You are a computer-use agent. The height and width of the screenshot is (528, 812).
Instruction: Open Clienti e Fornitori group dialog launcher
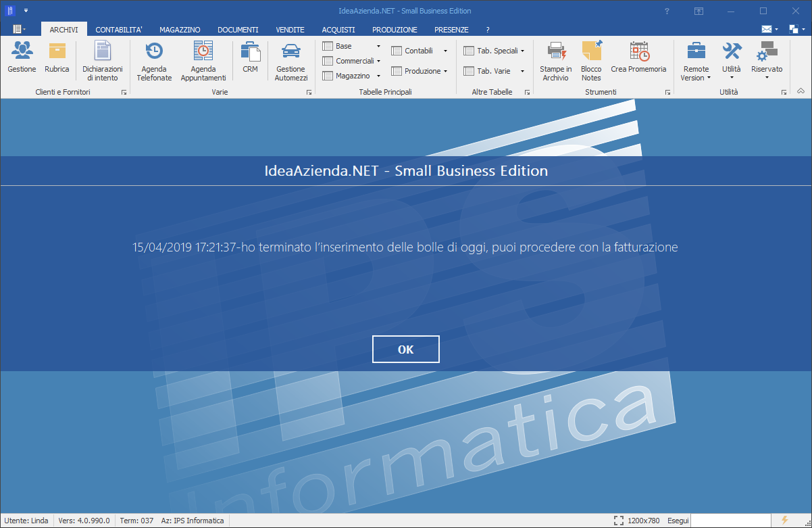point(124,92)
